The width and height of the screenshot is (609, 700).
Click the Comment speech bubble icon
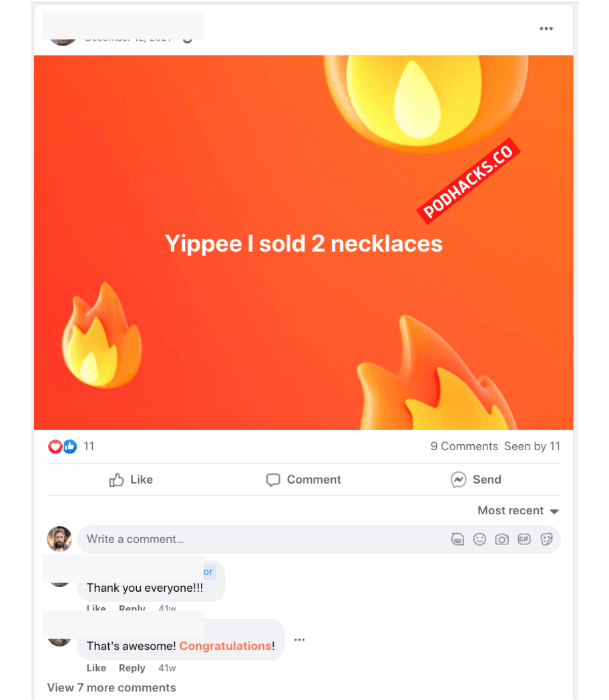[x=273, y=480]
